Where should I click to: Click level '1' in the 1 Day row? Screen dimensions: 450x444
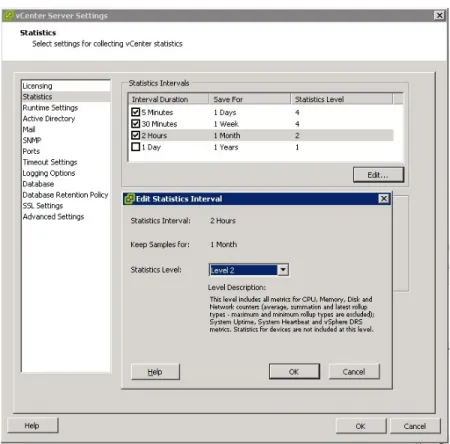[x=297, y=147]
